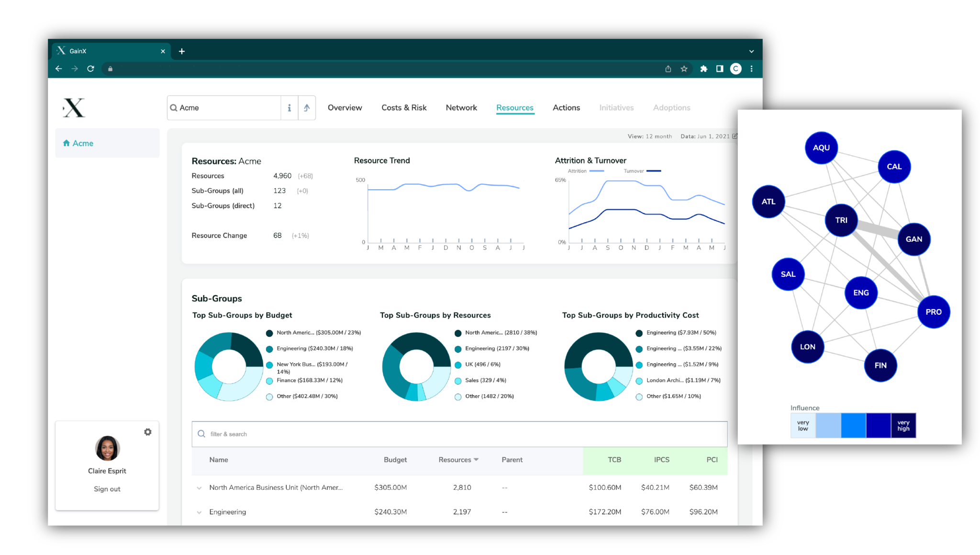Select the PRO node in the network graph

(933, 311)
